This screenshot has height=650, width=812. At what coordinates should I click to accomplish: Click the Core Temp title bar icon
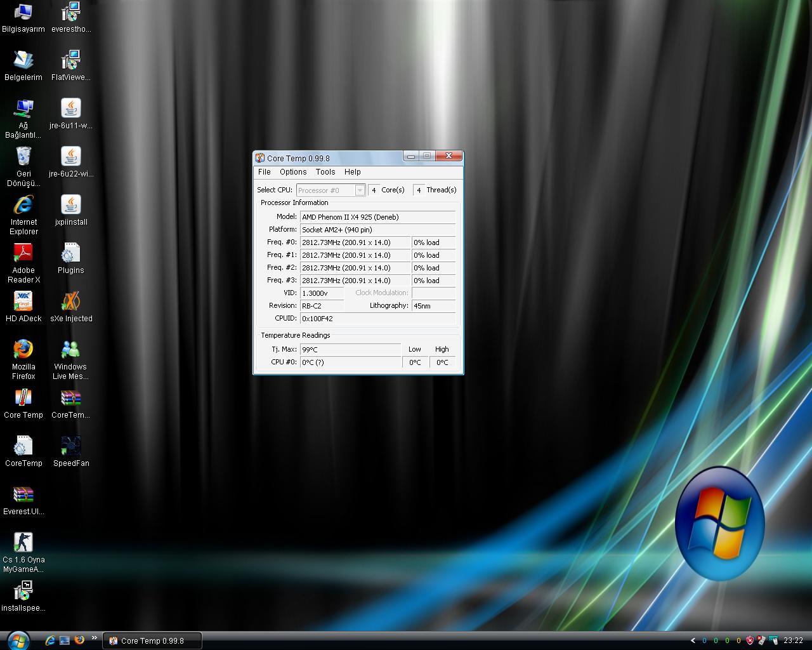click(x=259, y=158)
